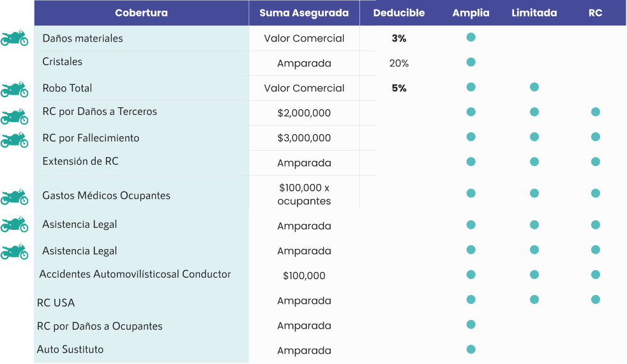The image size is (627, 364).
Task: Click the Limitada dot for Robo Total
Action: pyautogui.click(x=534, y=87)
